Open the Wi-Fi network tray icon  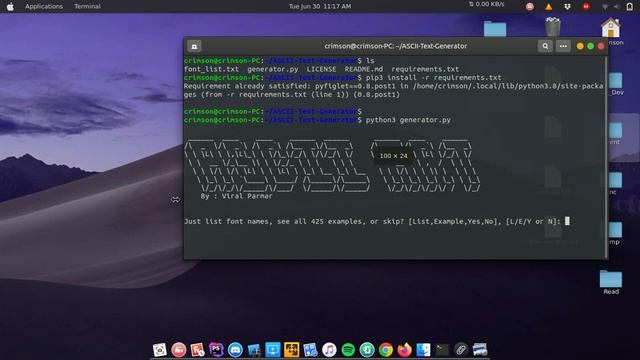(x=605, y=7)
